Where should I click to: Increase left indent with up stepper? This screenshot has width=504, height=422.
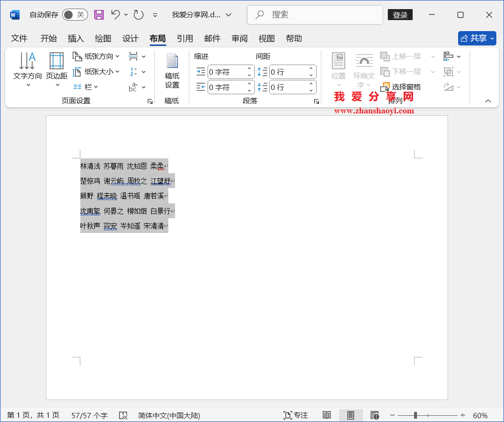(x=250, y=68)
